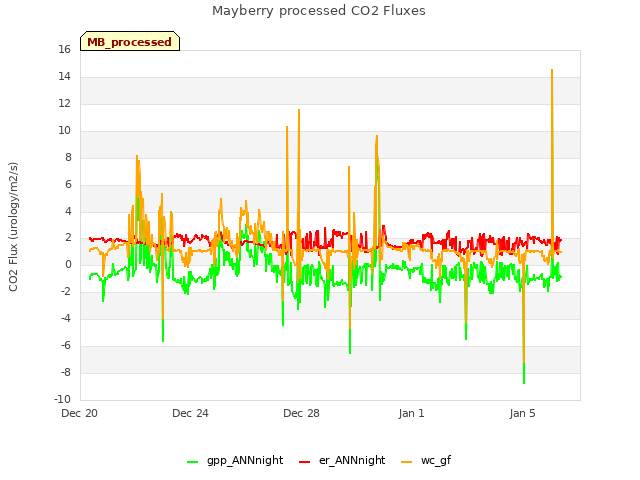
Task: Click the -6 y-axis tick label
Action: [66, 346]
